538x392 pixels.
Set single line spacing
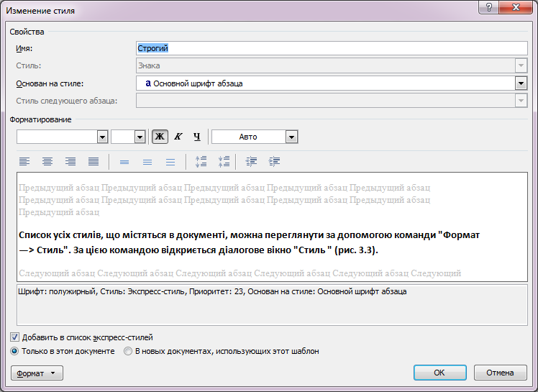click(x=124, y=162)
